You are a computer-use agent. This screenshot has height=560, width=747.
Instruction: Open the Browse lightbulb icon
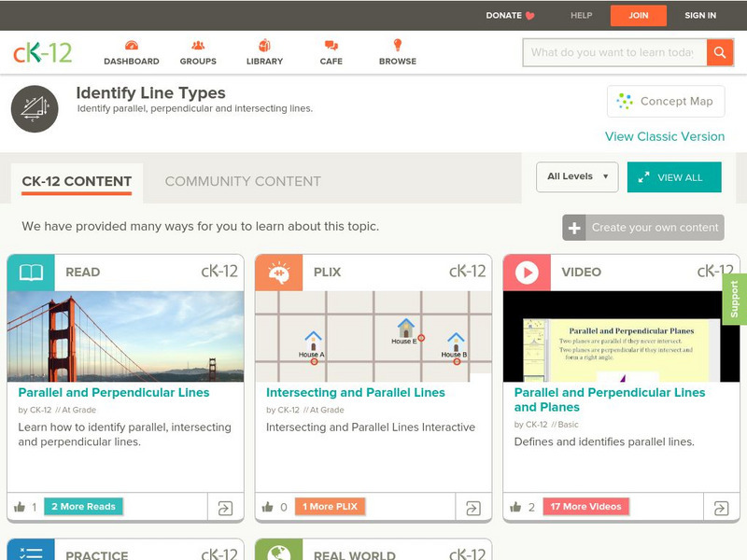pyautogui.click(x=398, y=45)
